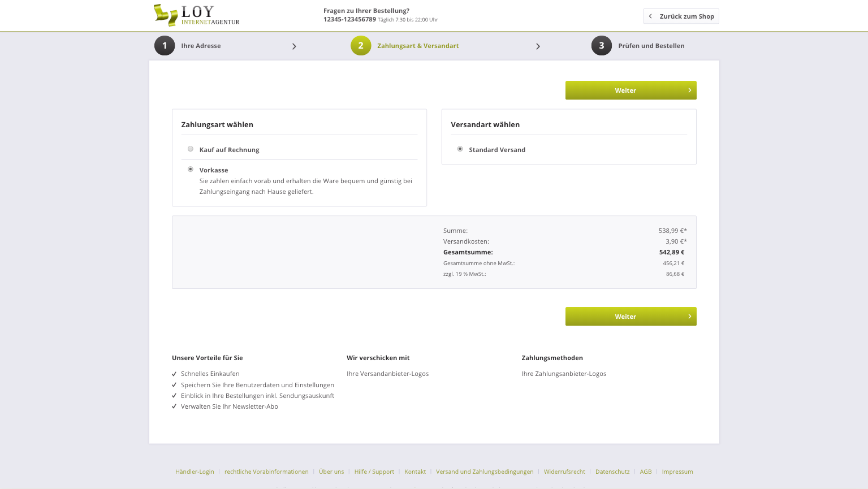Click Ihre Zahlungsanbieter-Logos text

564,374
